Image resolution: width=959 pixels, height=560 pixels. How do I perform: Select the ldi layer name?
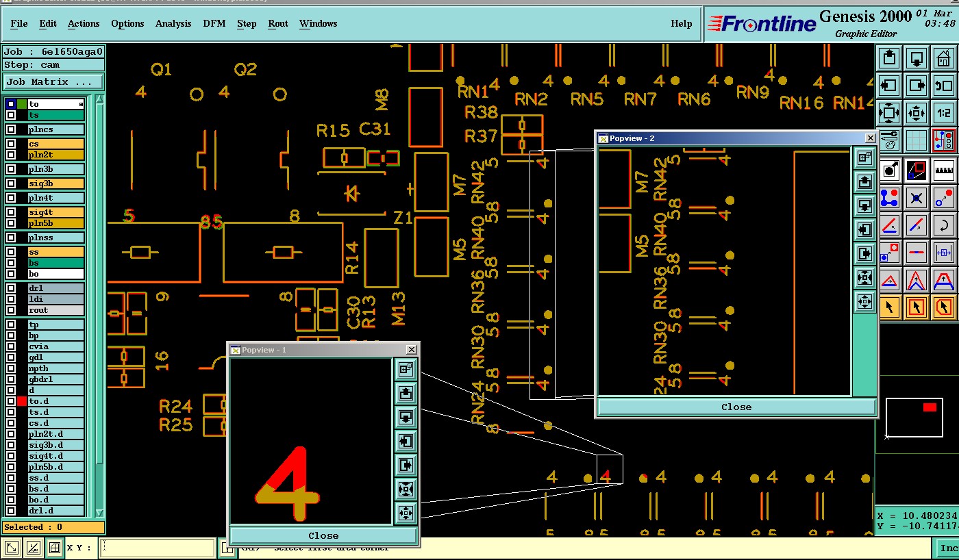(56, 299)
